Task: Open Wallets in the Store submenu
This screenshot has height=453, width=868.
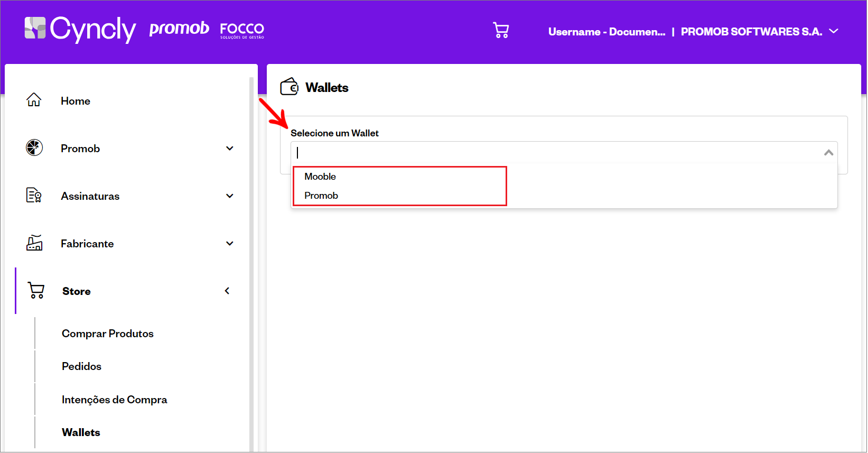Action: pyautogui.click(x=81, y=432)
